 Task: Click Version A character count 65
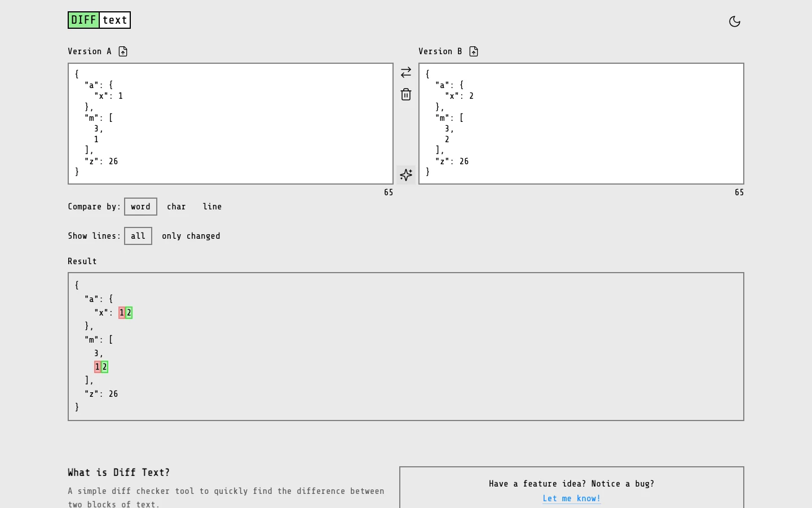[x=389, y=192]
